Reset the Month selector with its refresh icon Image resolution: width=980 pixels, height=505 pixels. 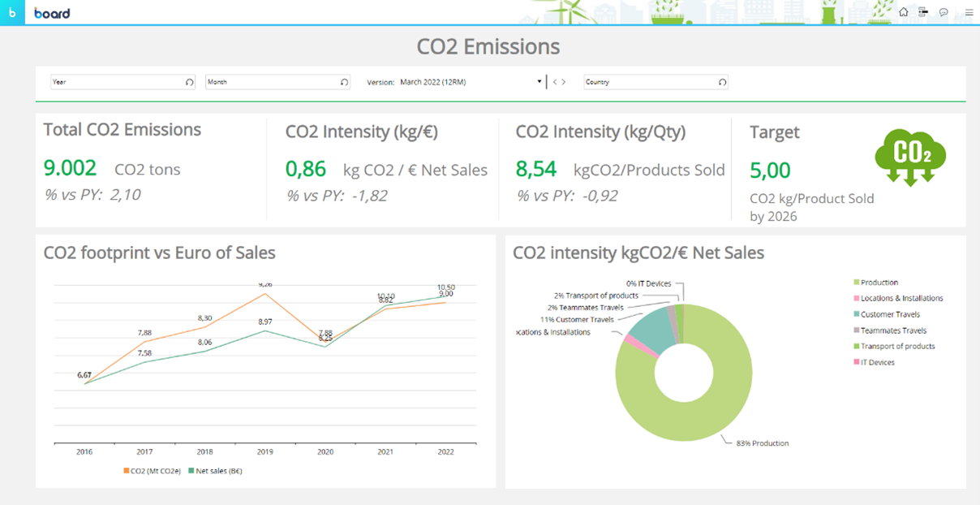click(344, 82)
